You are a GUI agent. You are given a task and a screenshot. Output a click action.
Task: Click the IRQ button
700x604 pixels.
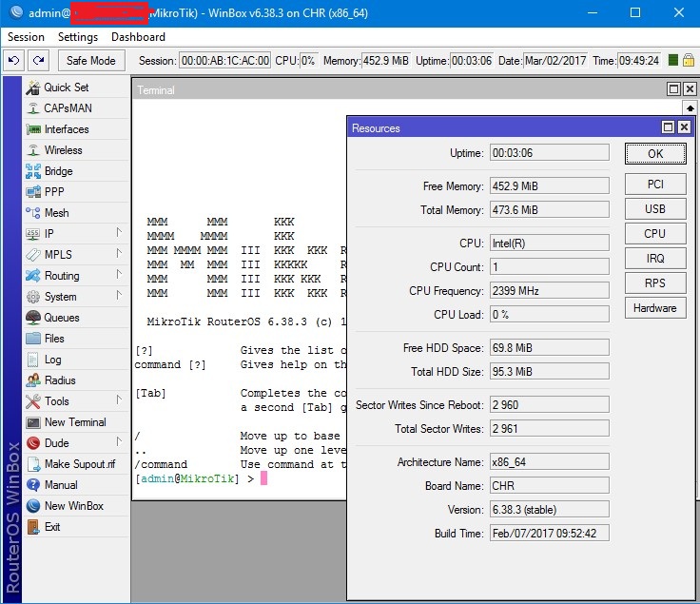655,259
